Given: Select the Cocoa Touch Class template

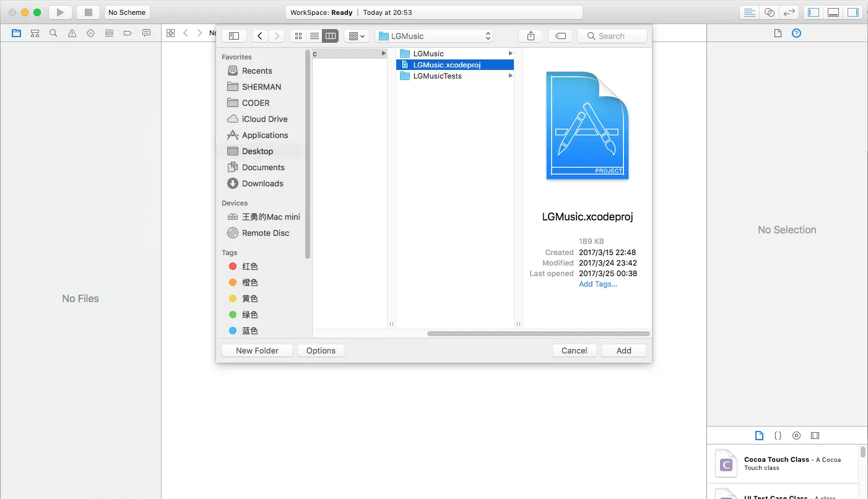Looking at the screenshot, I should [x=783, y=464].
